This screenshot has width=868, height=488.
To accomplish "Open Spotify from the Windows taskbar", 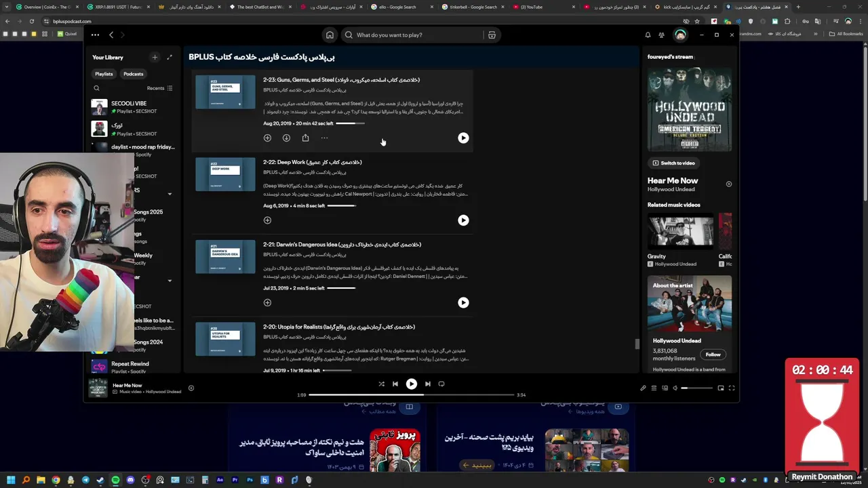I will (x=115, y=480).
